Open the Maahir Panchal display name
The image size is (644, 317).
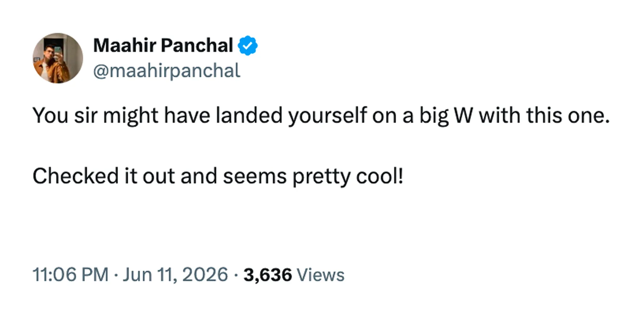tap(163, 45)
